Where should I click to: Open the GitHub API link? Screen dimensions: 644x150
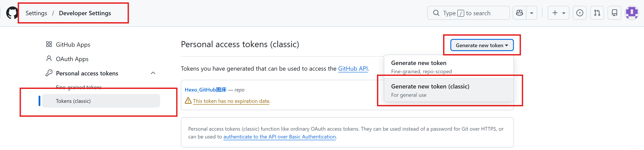353,68
